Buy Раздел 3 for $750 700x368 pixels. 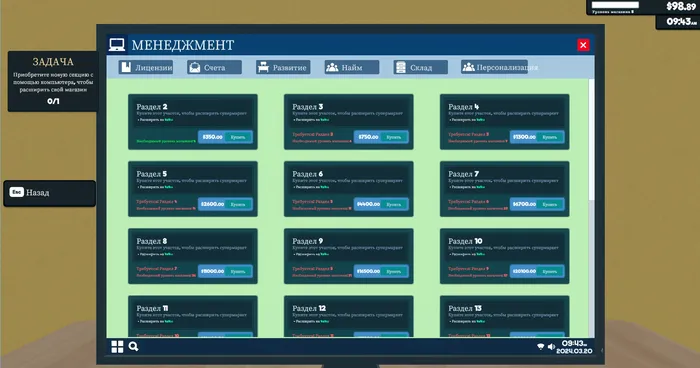click(x=381, y=137)
